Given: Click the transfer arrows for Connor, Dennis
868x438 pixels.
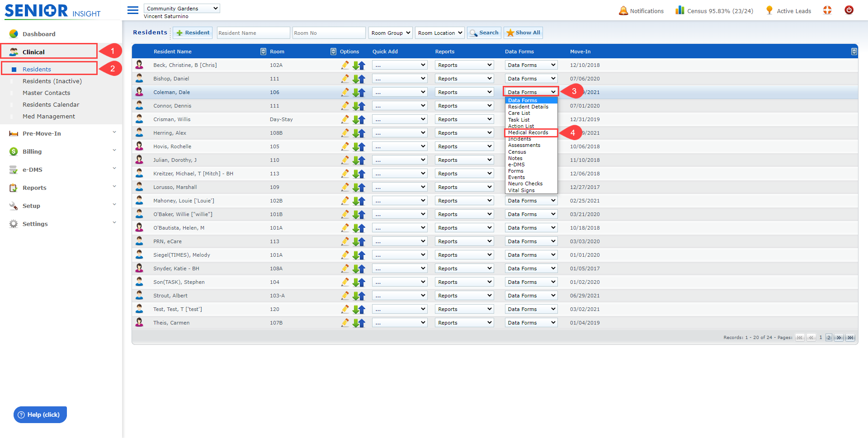Looking at the screenshot, I should point(359,106).
